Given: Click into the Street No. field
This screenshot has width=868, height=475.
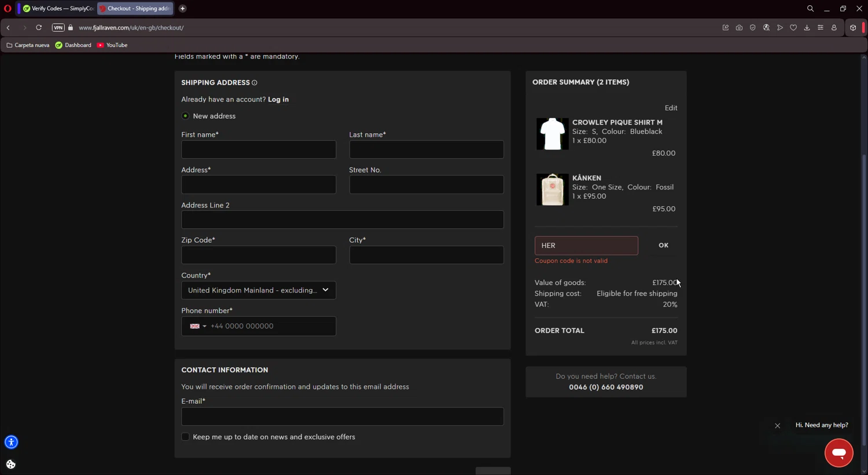Looking at the screenshot, I should pos(426,185).
